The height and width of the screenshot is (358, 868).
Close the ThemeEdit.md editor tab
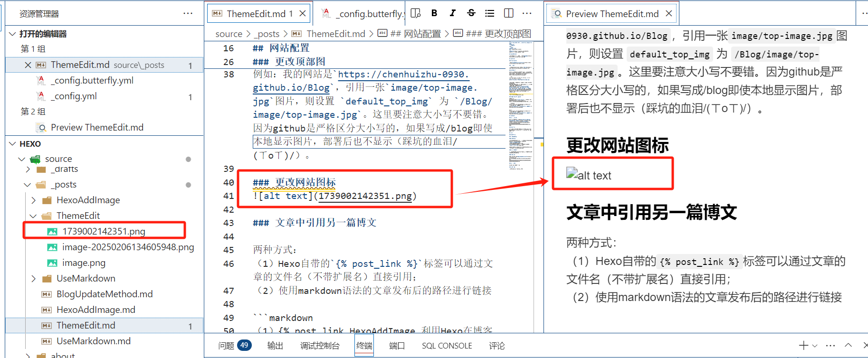(x=302, y=14)
